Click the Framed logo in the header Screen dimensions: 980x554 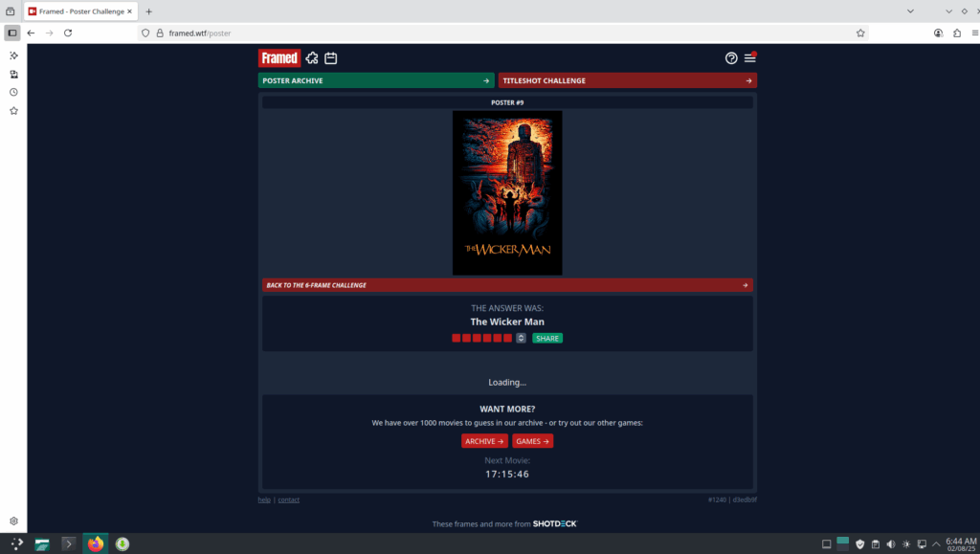point(279,58)
